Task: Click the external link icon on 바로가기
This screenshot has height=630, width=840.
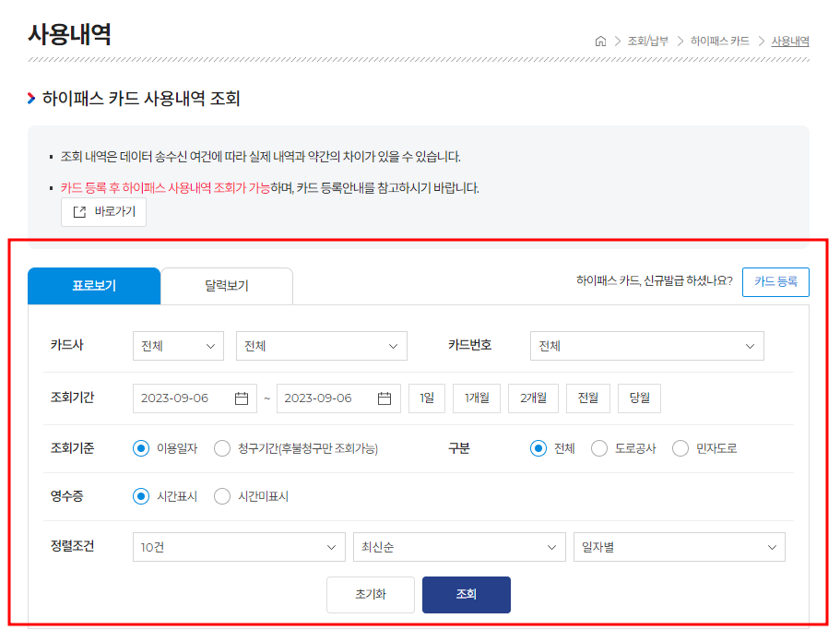Action: click(x=80, y=211)
